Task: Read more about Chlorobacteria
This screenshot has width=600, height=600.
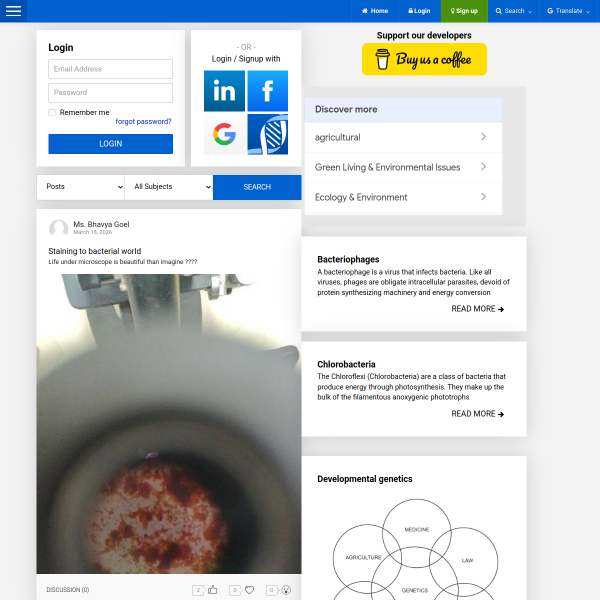Action: 477,414
